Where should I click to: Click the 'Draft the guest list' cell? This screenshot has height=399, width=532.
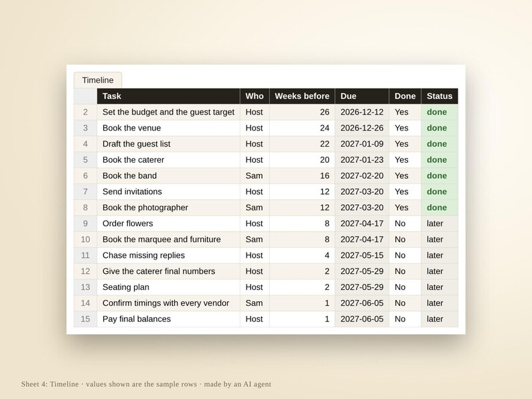pos(168,144)
